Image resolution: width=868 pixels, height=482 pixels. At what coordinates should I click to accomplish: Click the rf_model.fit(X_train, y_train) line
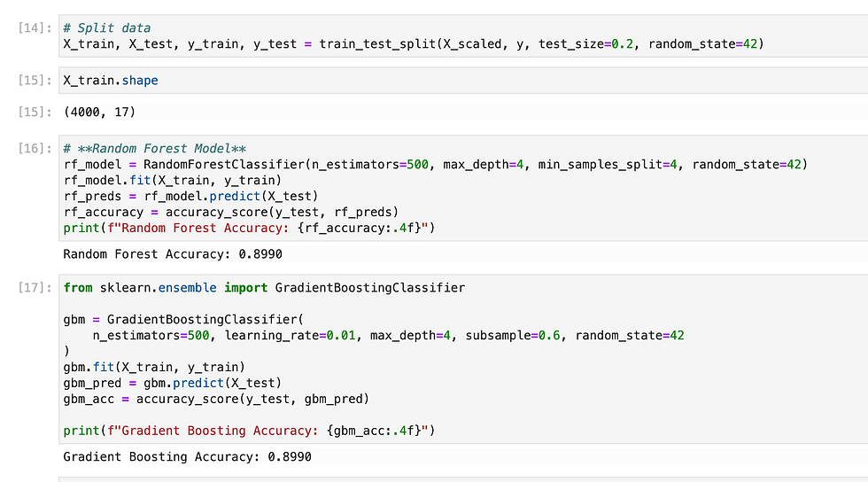pyautogui.click(x=173, y=181)
